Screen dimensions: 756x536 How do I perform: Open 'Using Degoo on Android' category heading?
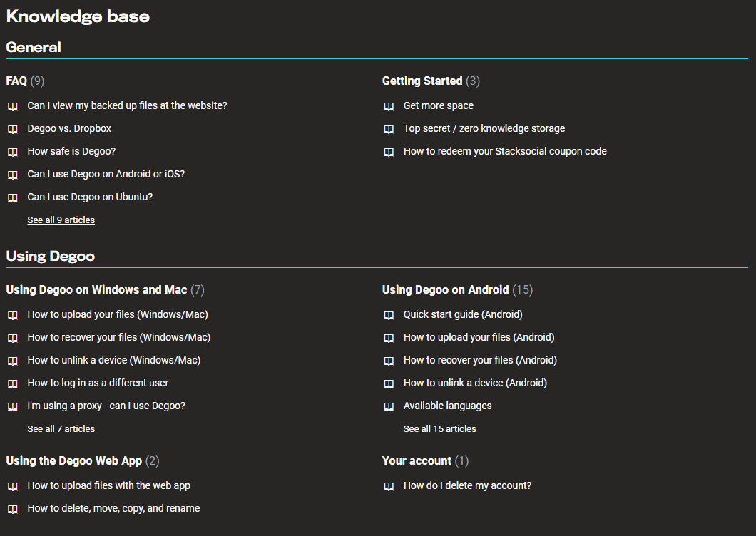(x=446, y=289)
